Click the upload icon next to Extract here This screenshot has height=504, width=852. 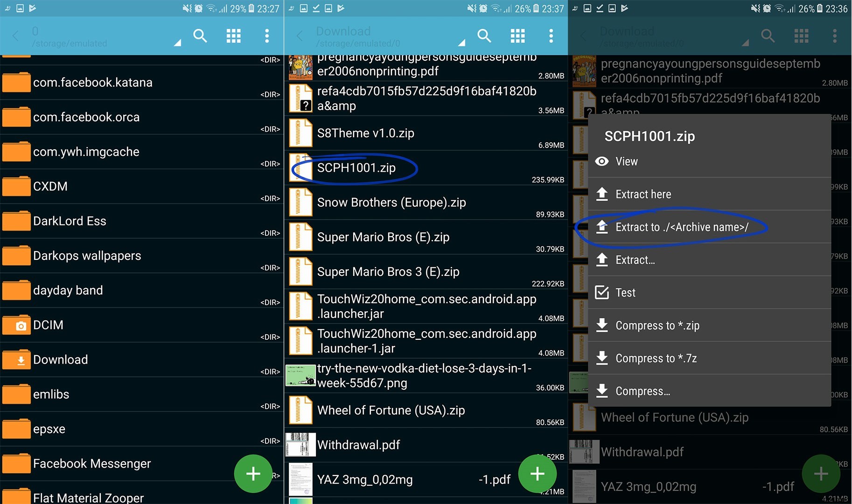click(602, 194)
